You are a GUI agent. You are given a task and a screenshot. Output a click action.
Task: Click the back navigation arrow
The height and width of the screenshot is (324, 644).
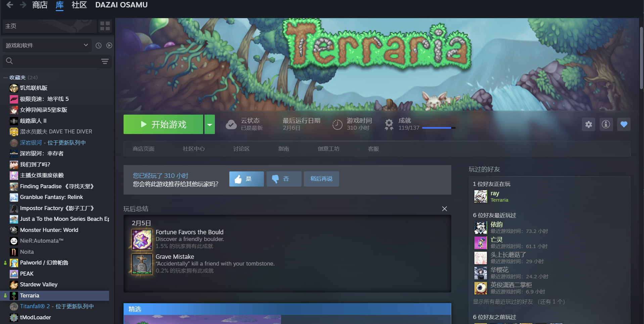click(10, 5)
